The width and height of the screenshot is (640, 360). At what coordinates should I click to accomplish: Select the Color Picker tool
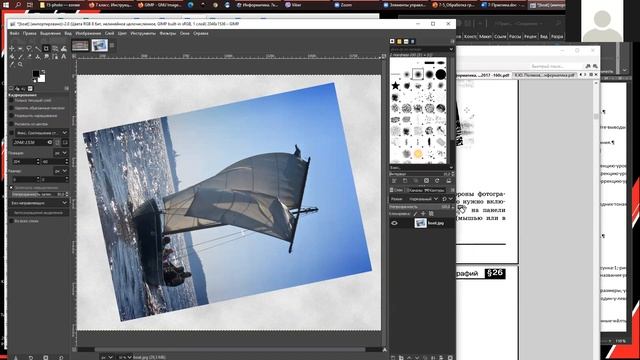11,64
